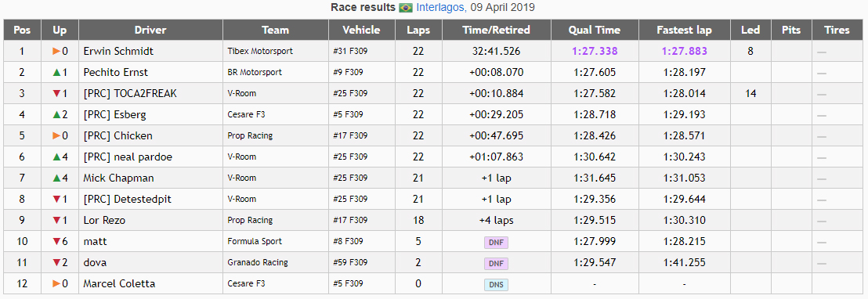Select driver name [PRC] neal pardoe
868x299 pixels.
pos(128,157)
